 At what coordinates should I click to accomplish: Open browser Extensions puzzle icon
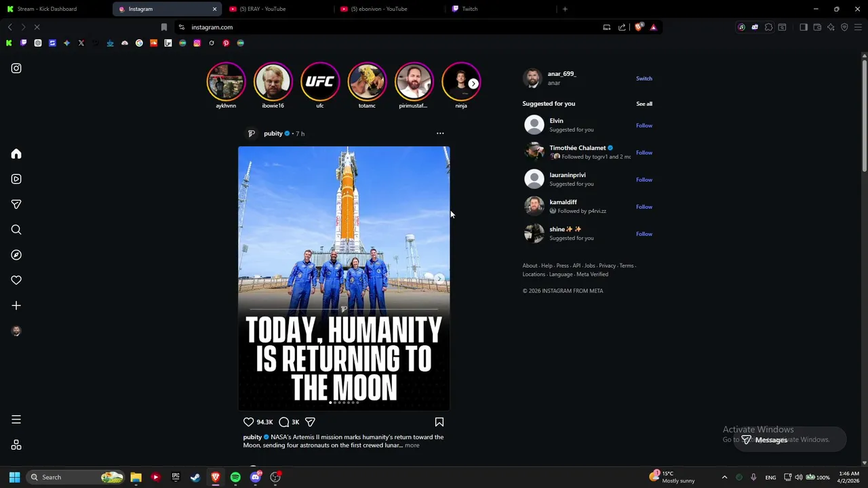pyautogui.click(x=768, y=27)
